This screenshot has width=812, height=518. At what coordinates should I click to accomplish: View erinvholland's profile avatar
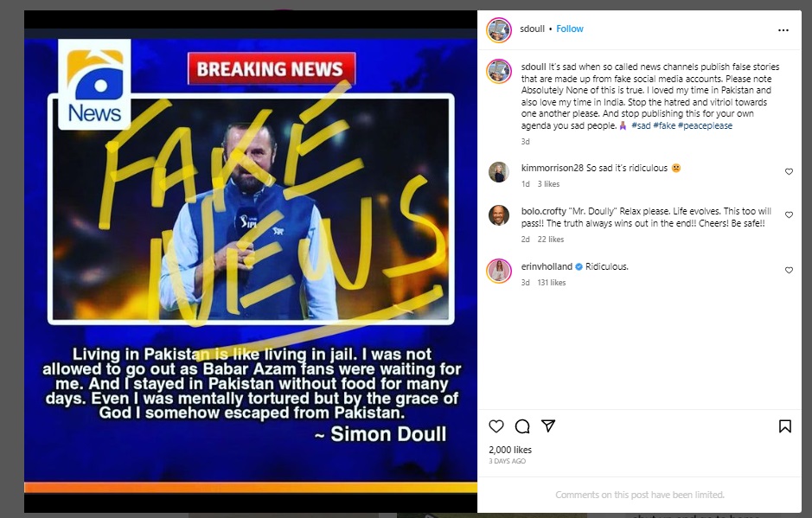pyautogui.click(x=499, y=271)
